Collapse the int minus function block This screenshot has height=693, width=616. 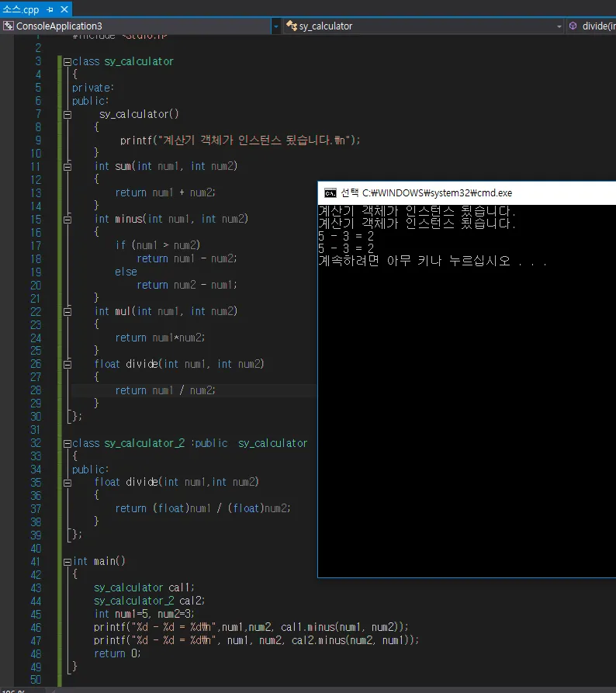coord(67,220)
